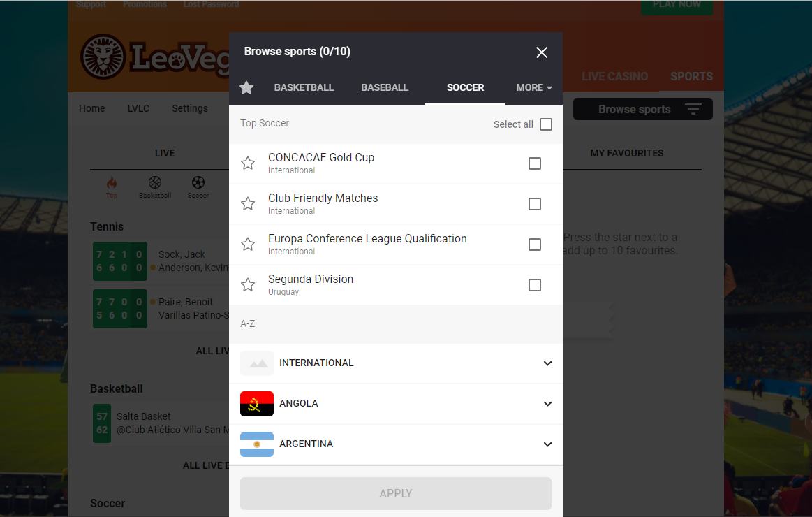Click the LeoVegas lion logo

[x=103, y=57]
